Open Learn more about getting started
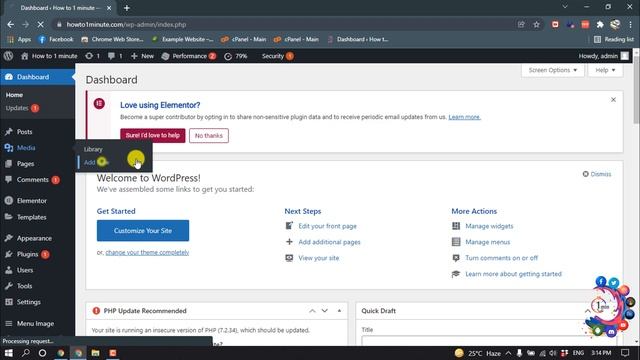640x360 pixels. [x=513, y=274]
